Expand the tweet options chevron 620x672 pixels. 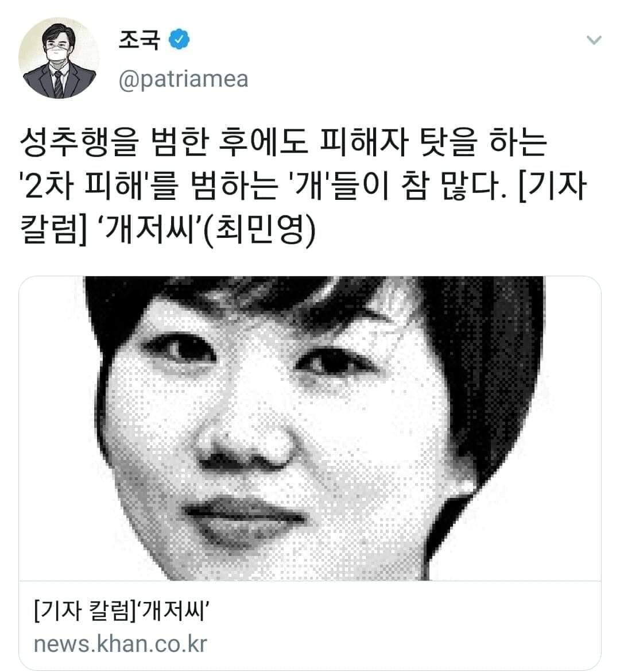click(594, 40)
